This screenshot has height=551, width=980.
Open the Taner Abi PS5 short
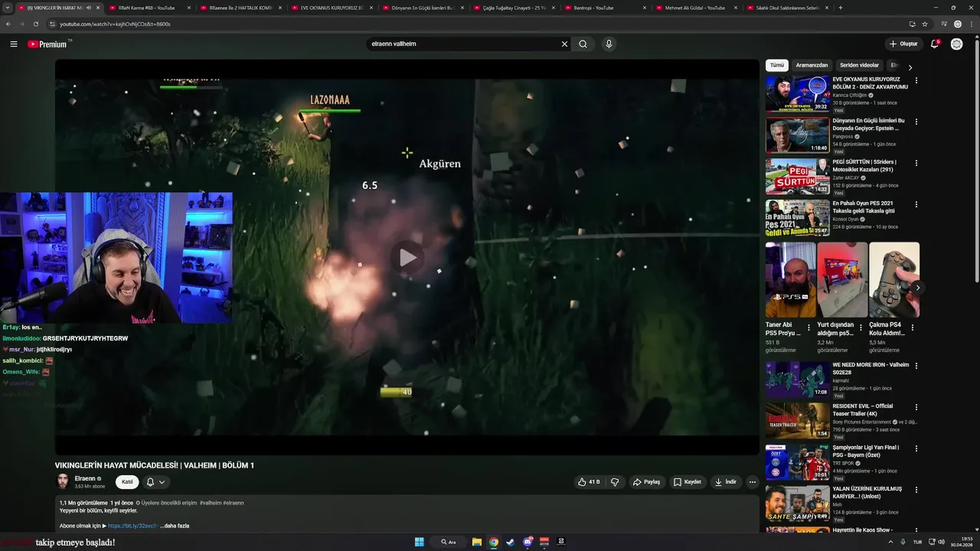[790, 279]
